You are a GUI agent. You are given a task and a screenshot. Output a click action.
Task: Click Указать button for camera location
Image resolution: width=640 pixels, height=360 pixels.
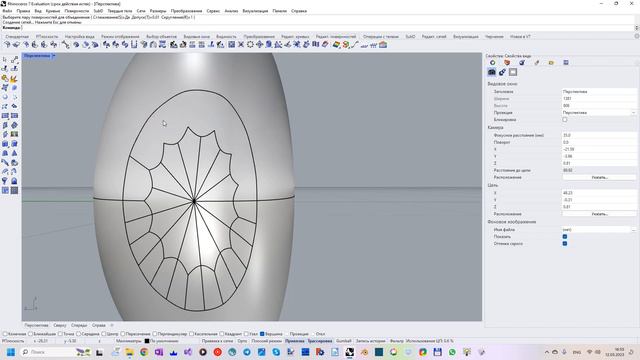pos(599,178)
